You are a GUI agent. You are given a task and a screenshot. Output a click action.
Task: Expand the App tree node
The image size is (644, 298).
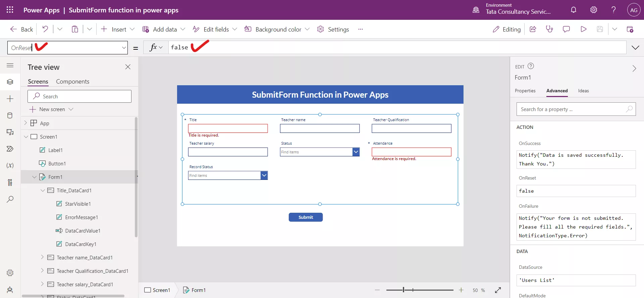(x=25, y=123)
